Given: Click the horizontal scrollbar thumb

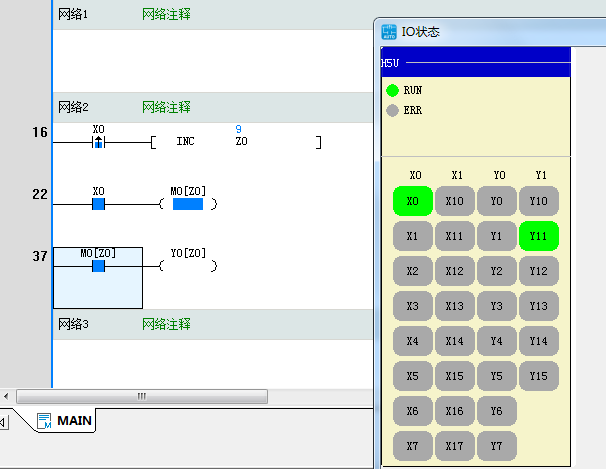Looking at the screenshot, I should 140,396.
